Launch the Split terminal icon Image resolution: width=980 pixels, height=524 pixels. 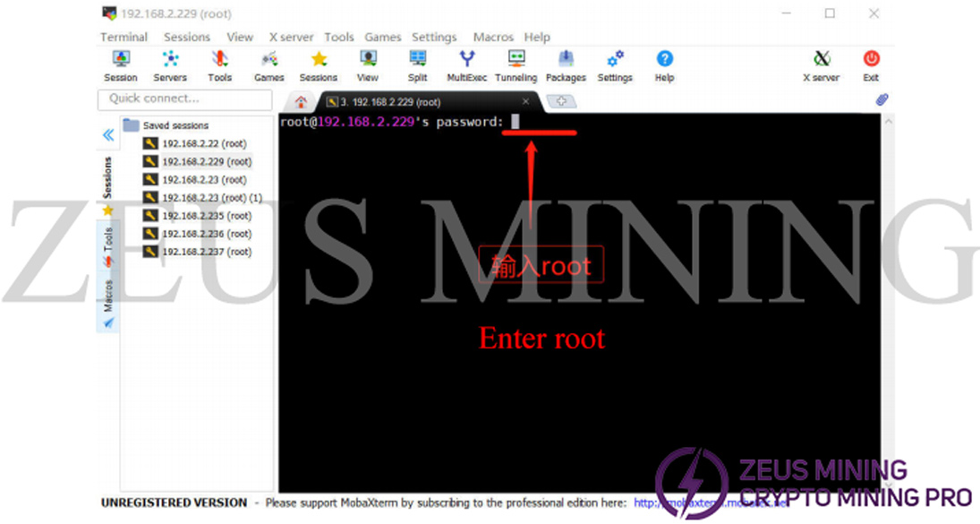[x=417, y=65]
